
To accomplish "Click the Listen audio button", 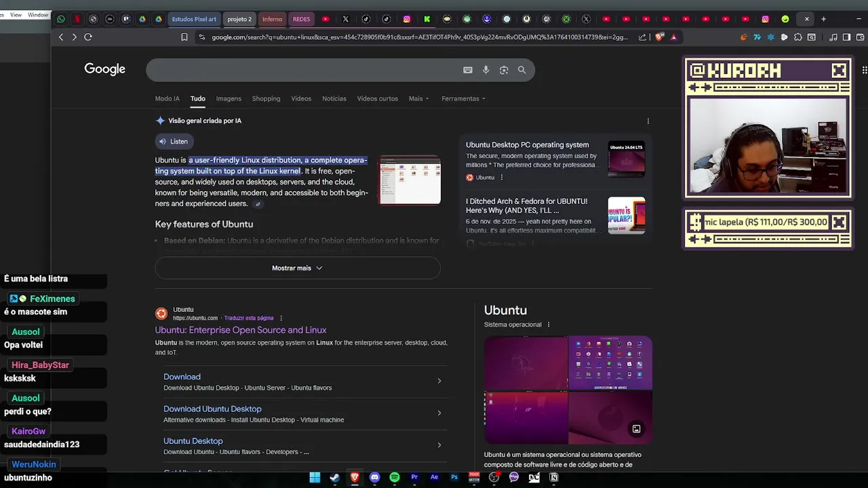I will 174,142.
